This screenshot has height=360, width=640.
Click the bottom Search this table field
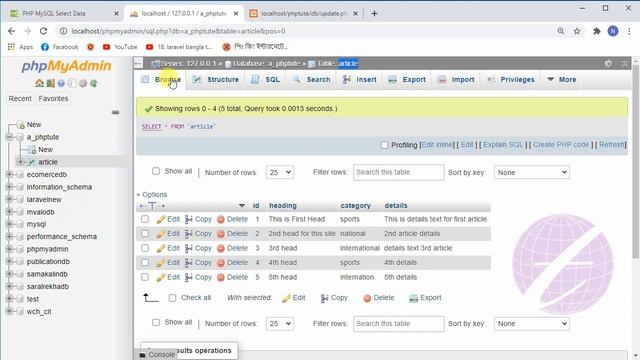point(398,324)
